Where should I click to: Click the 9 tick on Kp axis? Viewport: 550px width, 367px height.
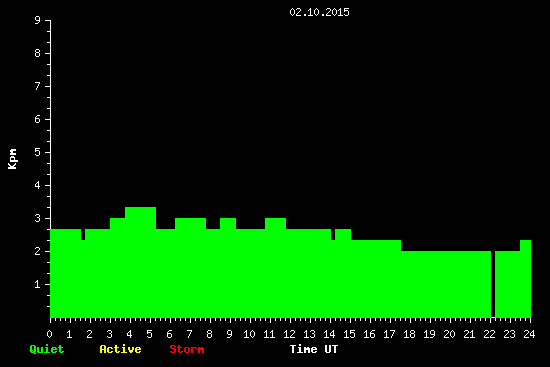(38, 20)
